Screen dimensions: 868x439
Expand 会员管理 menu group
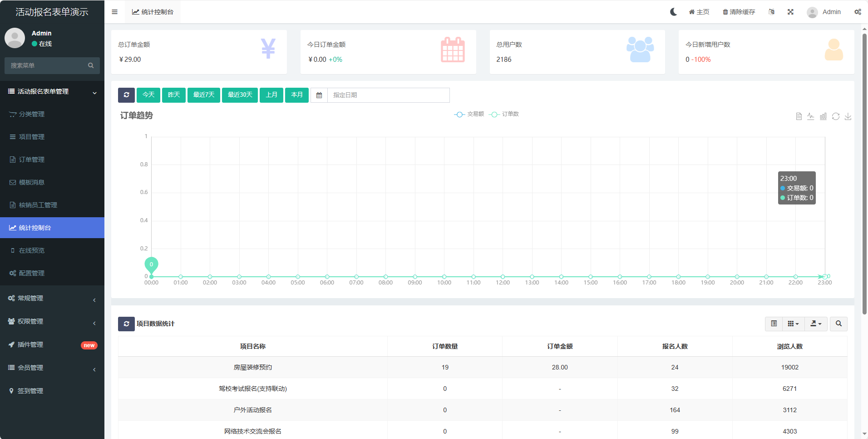tap(52, 368)
